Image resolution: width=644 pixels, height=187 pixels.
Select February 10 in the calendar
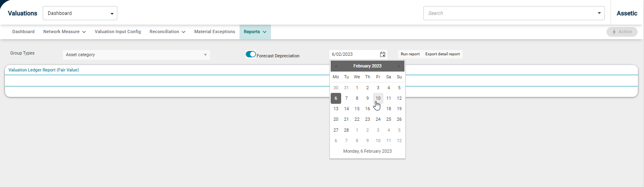[x=378, y=98]
